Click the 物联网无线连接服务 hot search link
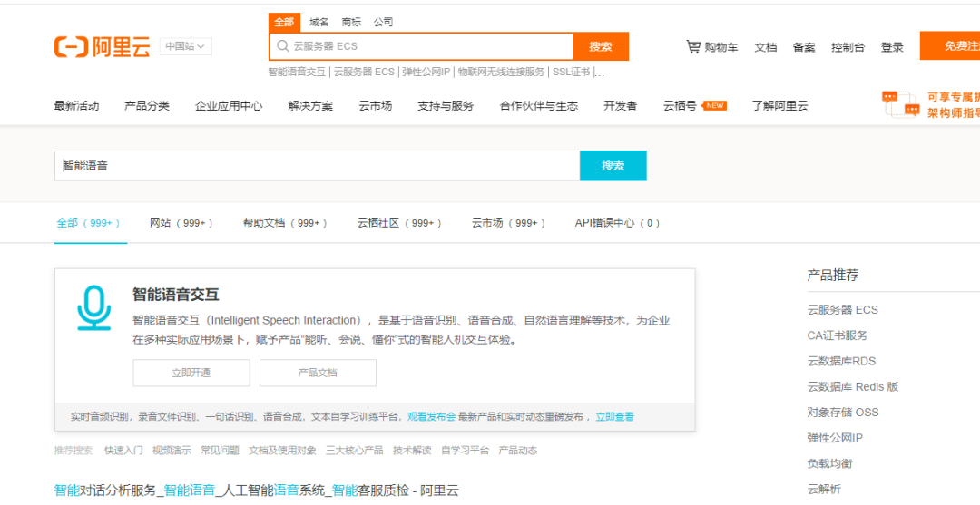This screenshot has height=505, width=980. pos(501,72)
